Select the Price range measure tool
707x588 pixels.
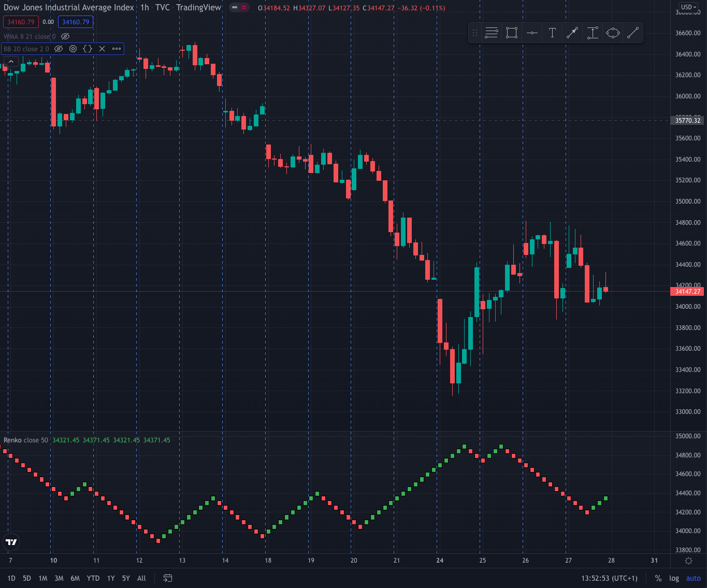pyautogui.click(x=593, y=33)
